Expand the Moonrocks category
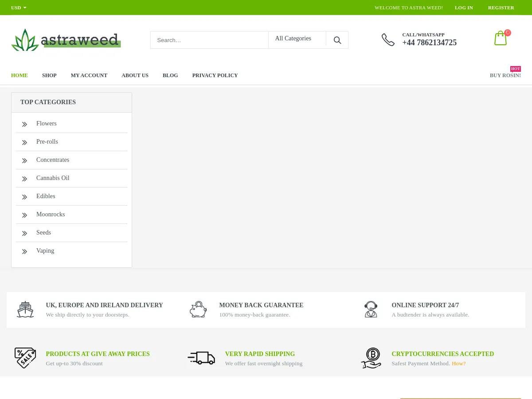 click(x=51, y=214)
